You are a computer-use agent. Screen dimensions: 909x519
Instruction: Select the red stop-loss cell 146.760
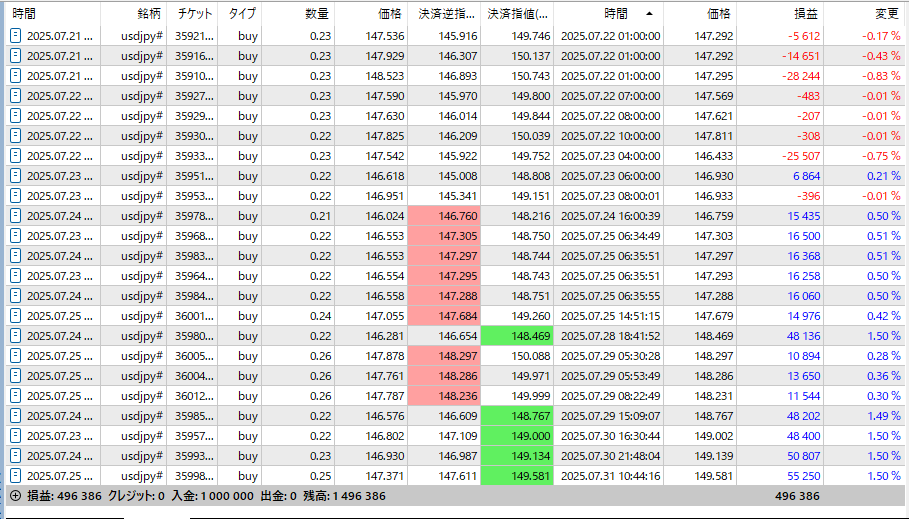click(x=444, y=216)
